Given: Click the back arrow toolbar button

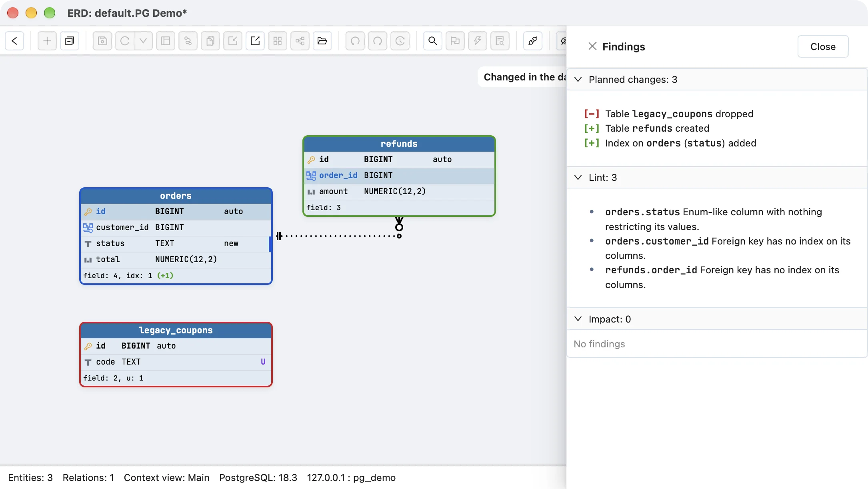Looking at the screenshot, I should point(14,41).
